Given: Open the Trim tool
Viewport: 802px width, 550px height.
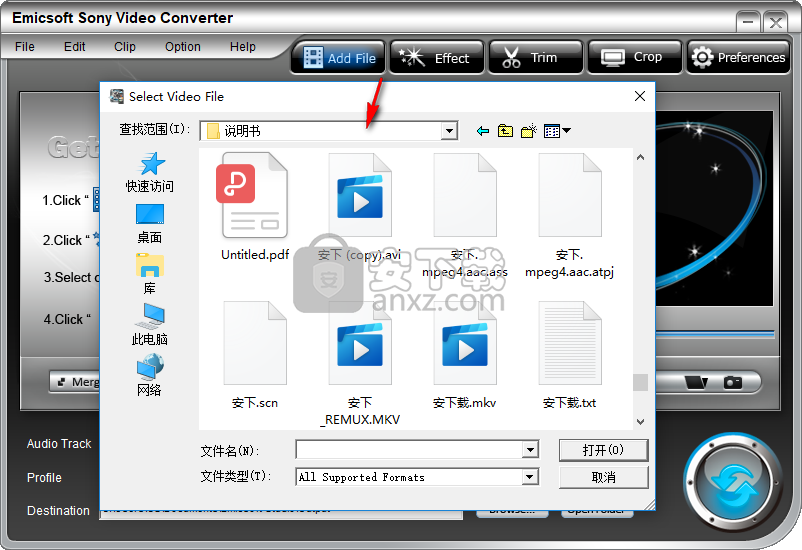Looking at the screenshot, I should 536,58.
